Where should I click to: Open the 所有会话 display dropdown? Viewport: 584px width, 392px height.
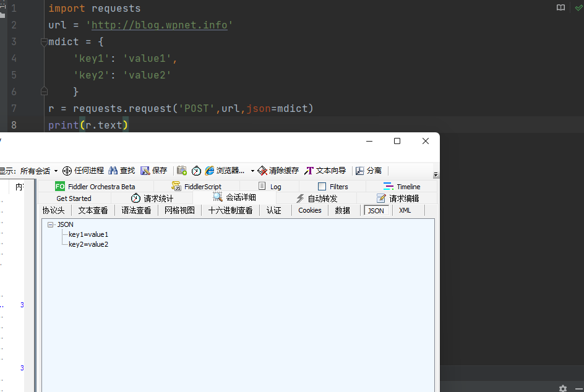(39, 171)
